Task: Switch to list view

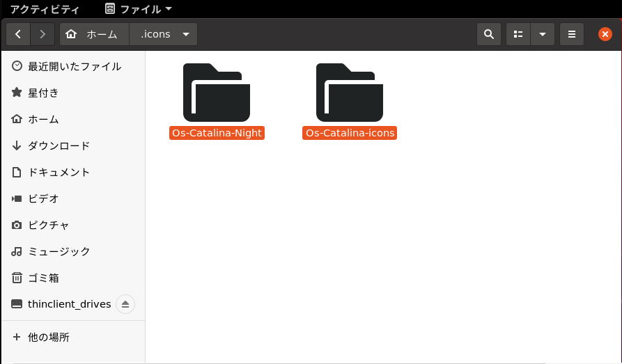Action: (518, 34)
